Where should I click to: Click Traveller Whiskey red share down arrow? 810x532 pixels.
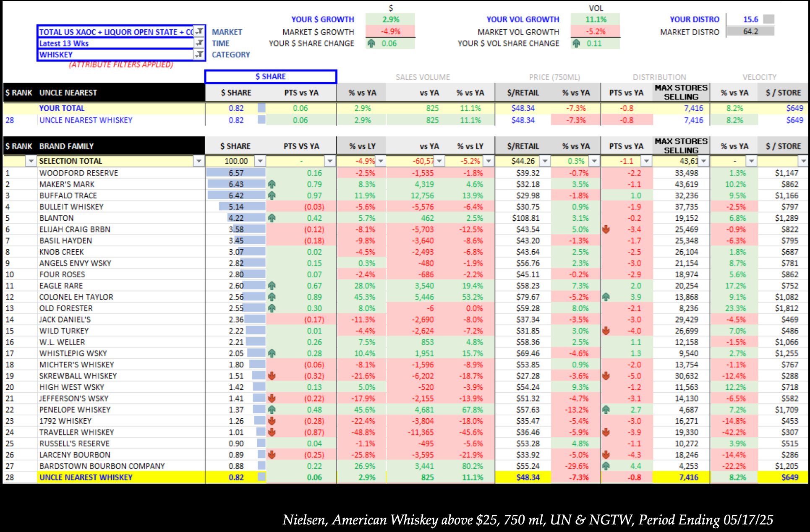(x=272, y=432)
